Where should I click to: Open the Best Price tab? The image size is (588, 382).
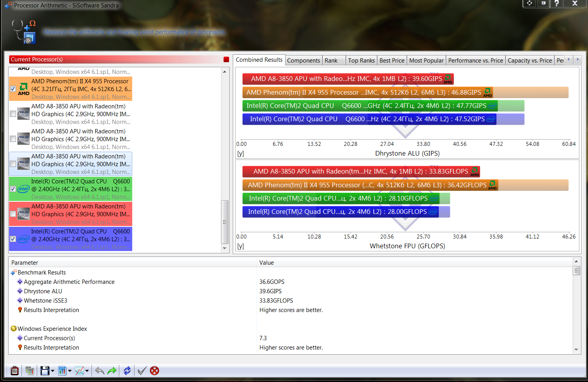(x=392, y=60)
